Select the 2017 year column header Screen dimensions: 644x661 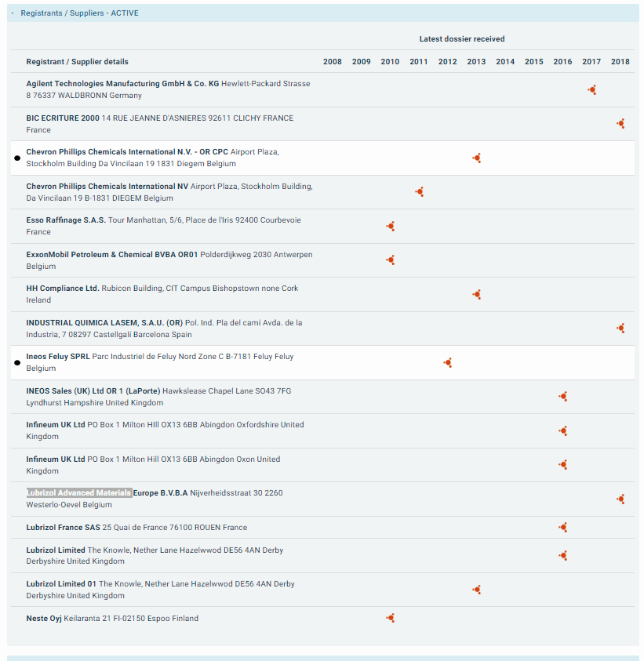591,61
